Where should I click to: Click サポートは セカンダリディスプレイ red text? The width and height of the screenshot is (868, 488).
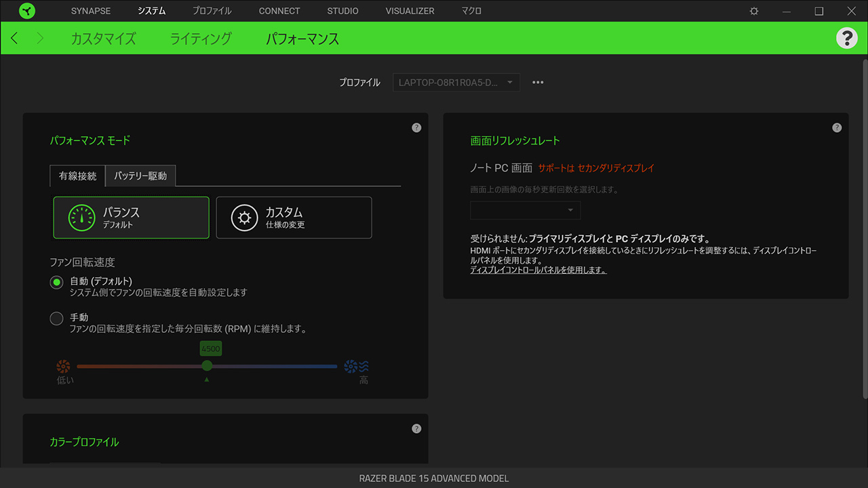coord(596,168)
